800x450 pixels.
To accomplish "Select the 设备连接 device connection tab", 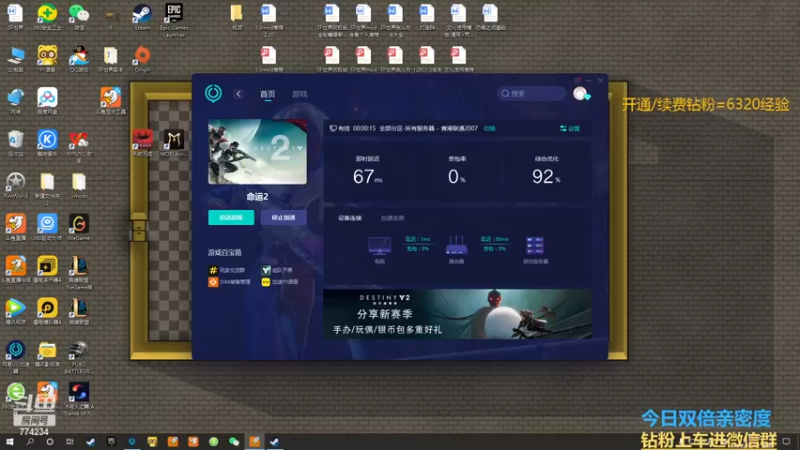I will point(349,218).
